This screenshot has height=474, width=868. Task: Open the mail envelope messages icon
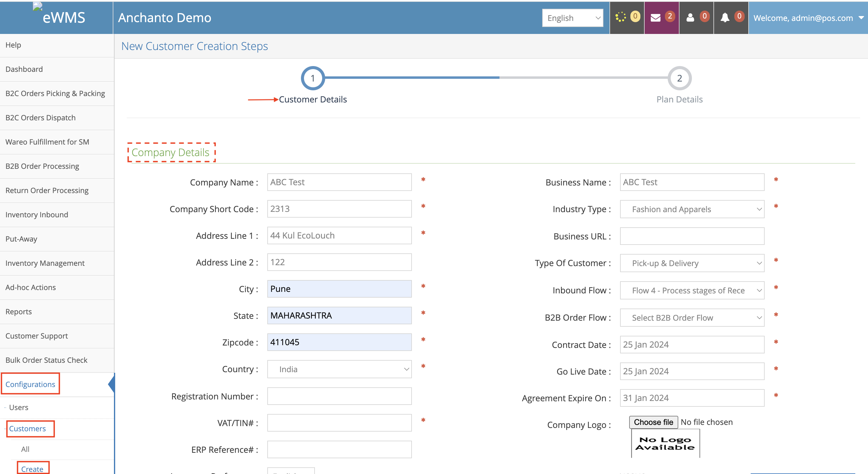pos(655,18)
